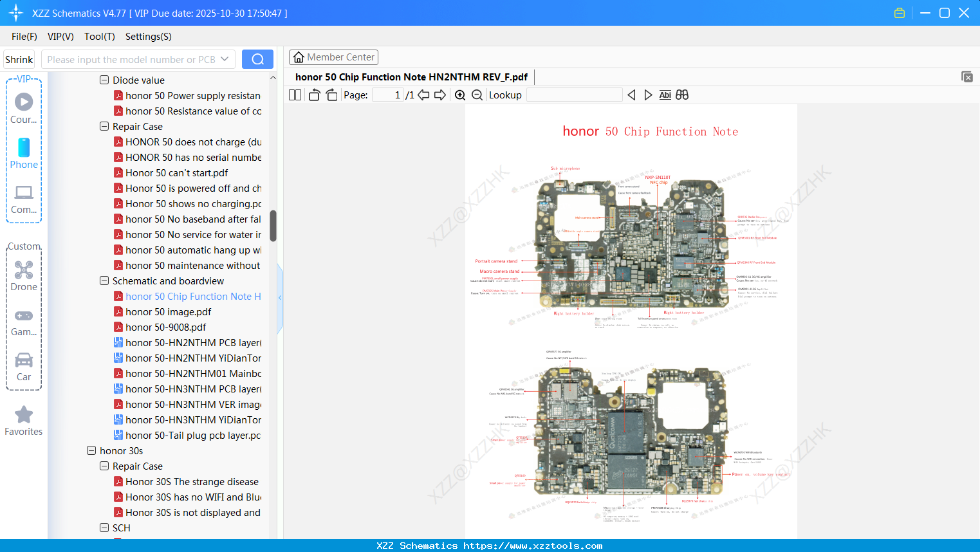Open honor 50-HN3NTHM VER image file
This screenshot has height=552, width=980.
coord(187,405)
